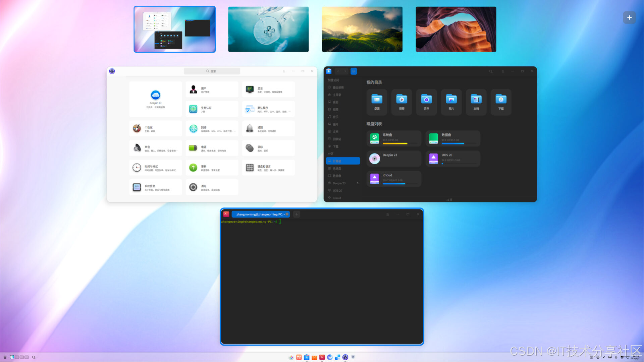Add a new terminal tab
Image resolution: width=644 pixels, height=362 pixels.
point(297,214)
